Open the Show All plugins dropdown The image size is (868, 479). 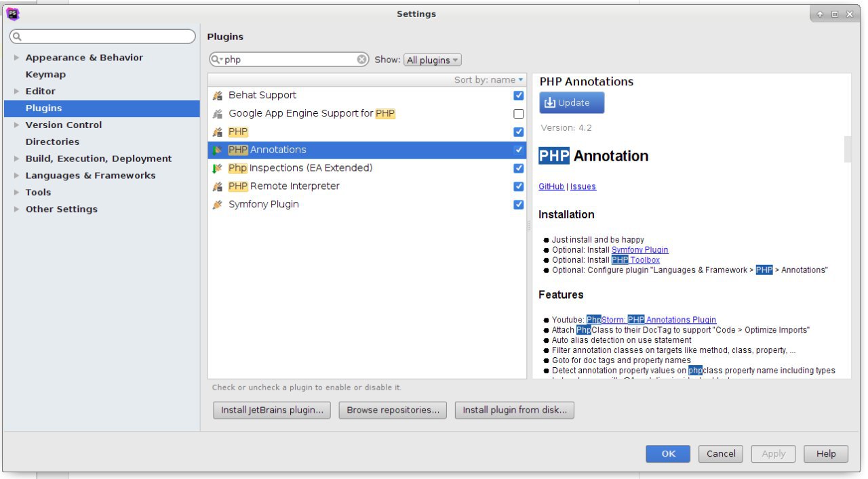[x=433, y=60]
